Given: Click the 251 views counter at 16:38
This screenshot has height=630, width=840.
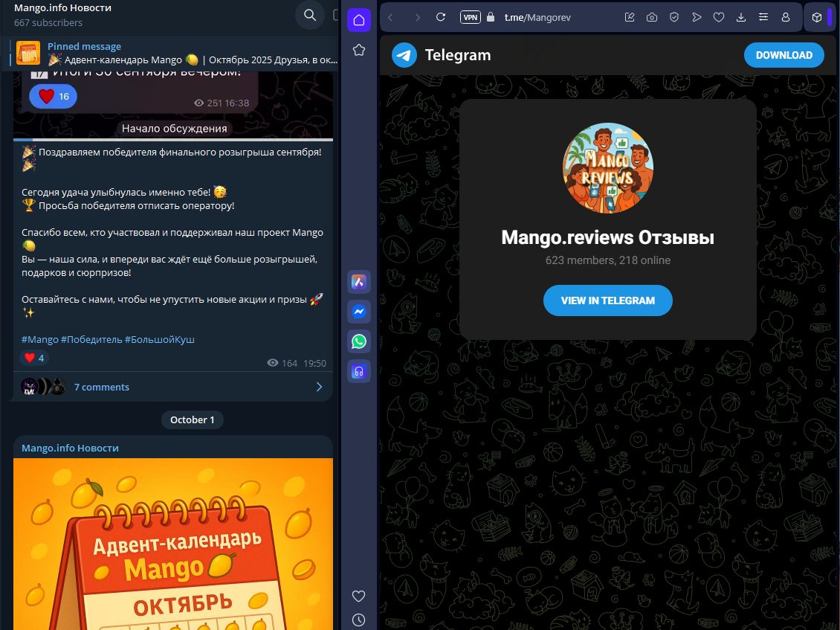Looking at the screenshot, I should click(222, 103).
